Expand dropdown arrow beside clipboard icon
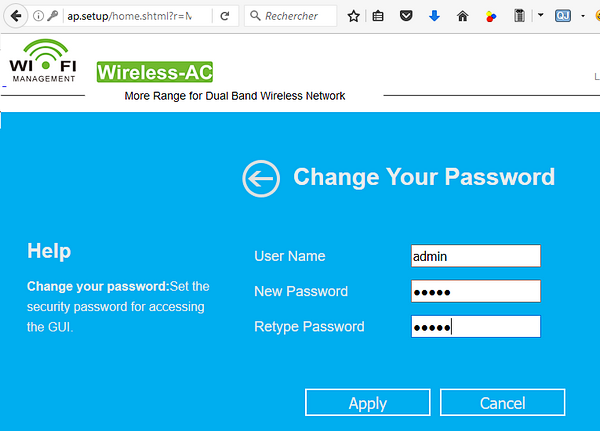This screenshot has height=431, width=600. 540,15
